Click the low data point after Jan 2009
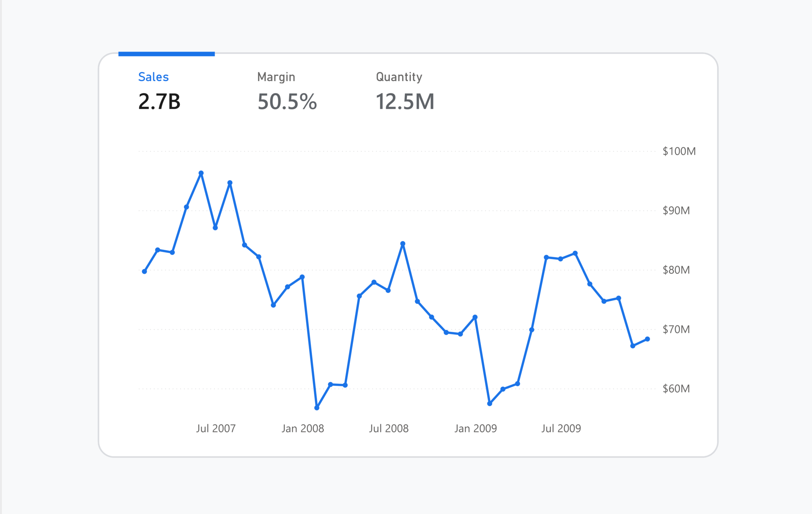Image resolution: width=812 pixels, height=514 pixels. coord(489,404)
